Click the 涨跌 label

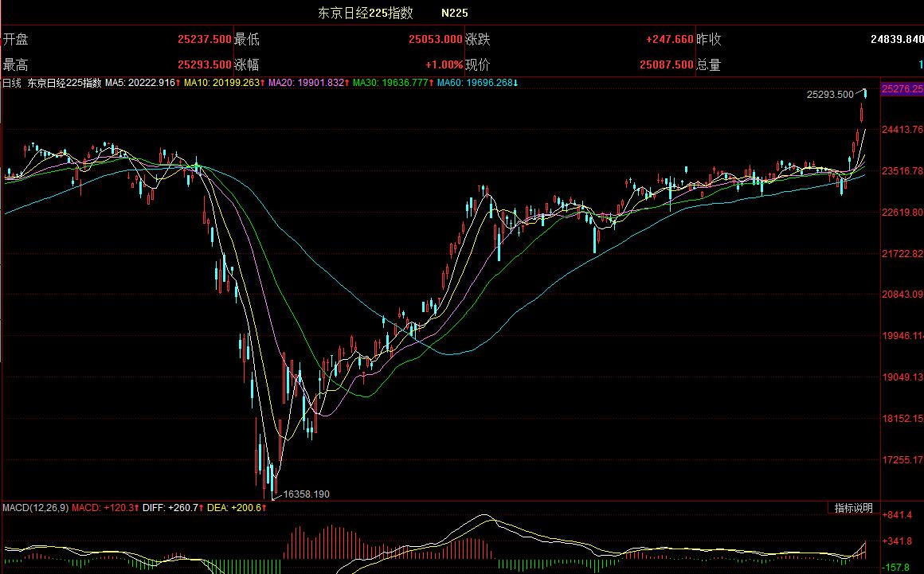(x=478, y=40)
